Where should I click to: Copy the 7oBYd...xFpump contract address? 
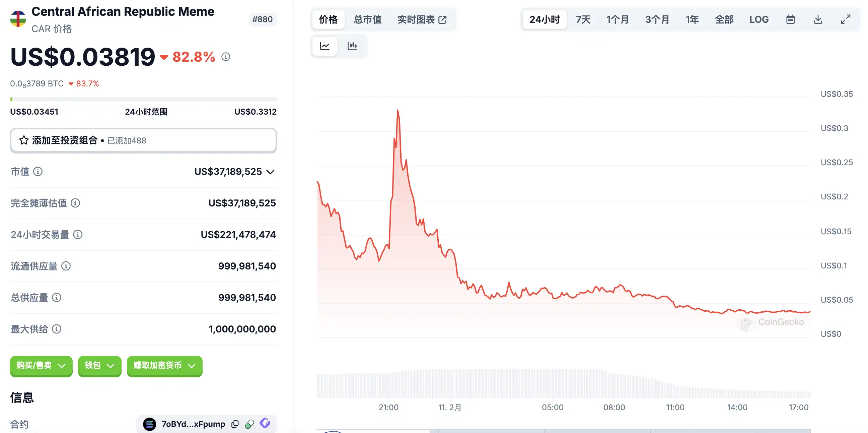click(x=235, y=424)
